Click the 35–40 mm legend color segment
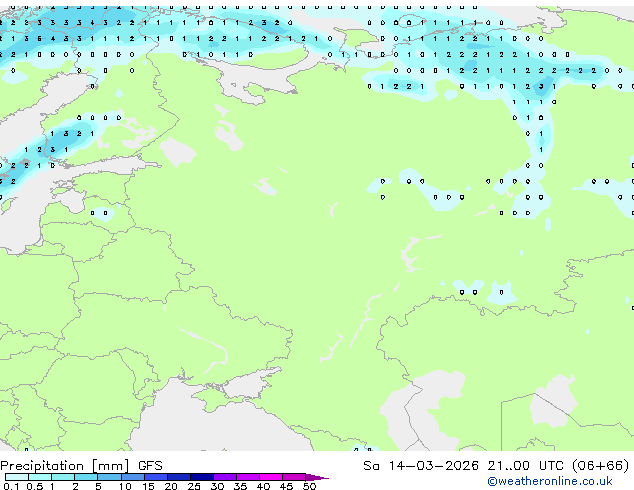Screen dimensions: 634x490 tap(248, 477)
